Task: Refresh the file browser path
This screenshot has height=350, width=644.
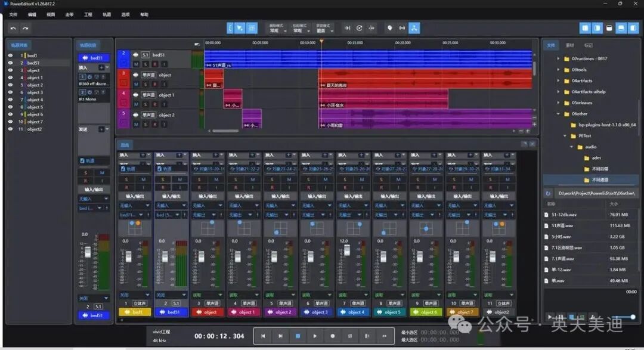Action: point(548,193)
